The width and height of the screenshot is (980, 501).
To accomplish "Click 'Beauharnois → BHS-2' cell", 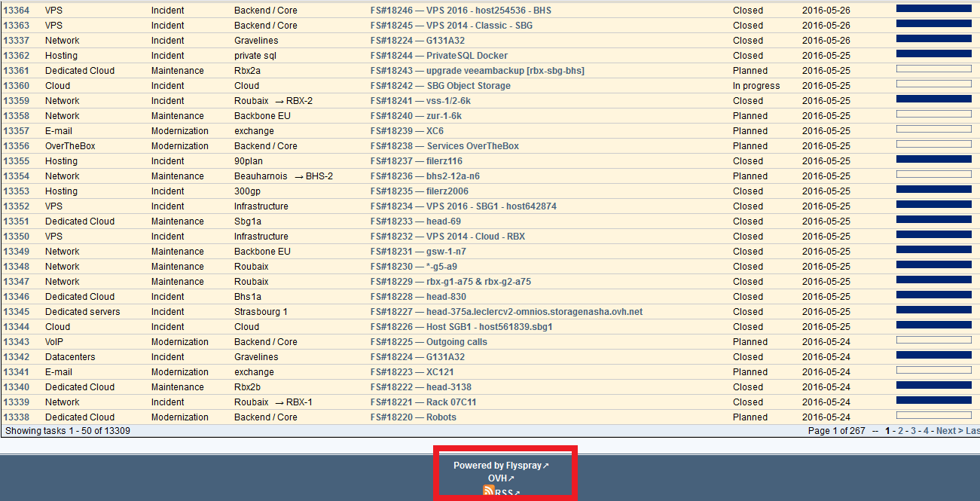I will coord(283,176).
